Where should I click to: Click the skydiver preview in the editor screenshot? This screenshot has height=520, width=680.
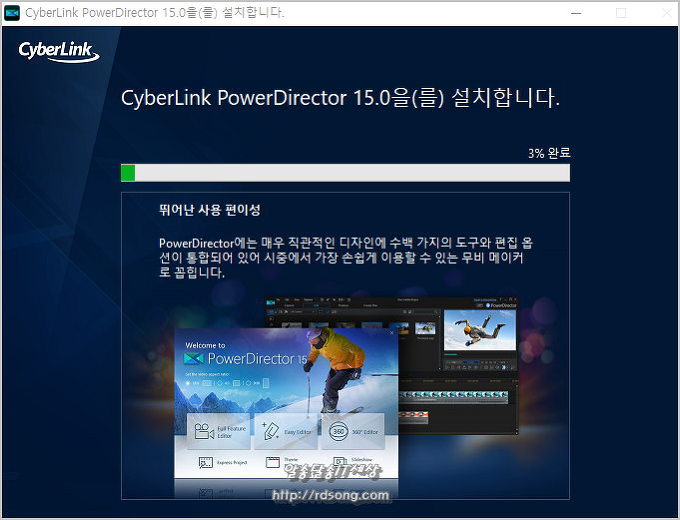481,330
